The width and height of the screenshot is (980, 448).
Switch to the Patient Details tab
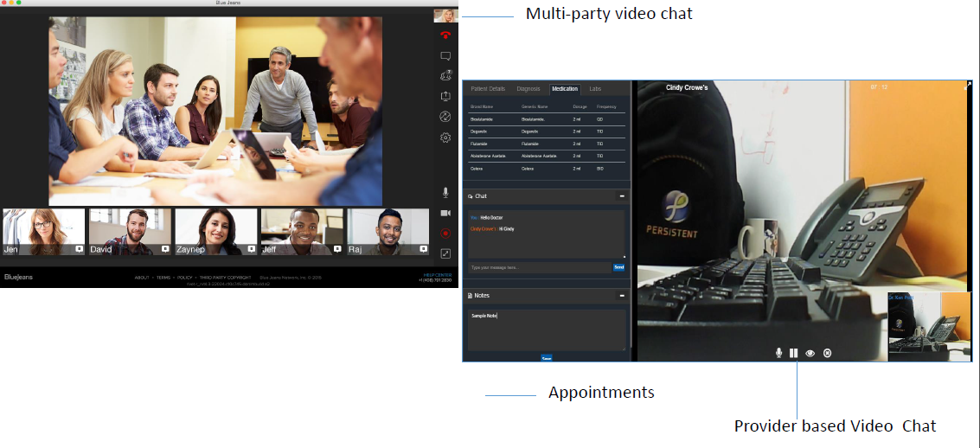pos(488,89)
